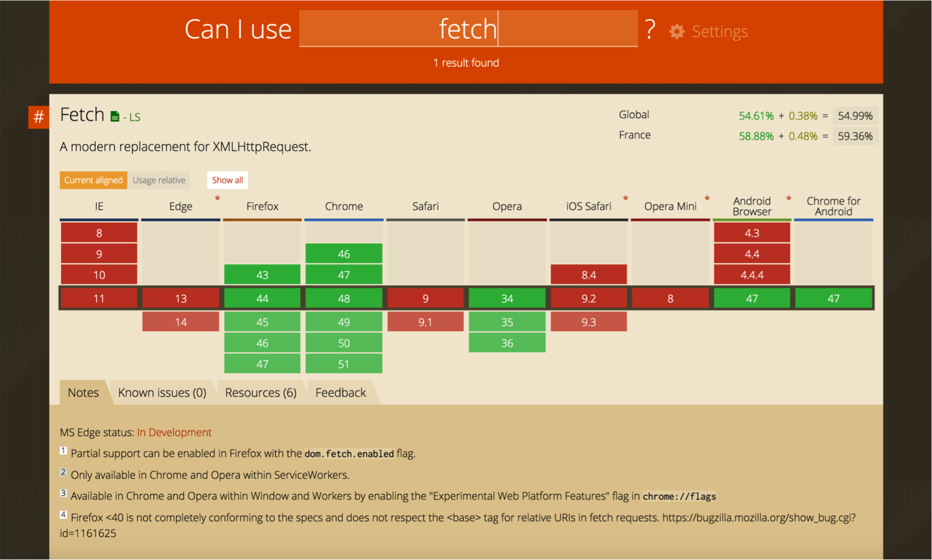Screen dimensions: 932x560
Task: Select the Android Browser 4.4.4 cell
Action: [752, 275]
